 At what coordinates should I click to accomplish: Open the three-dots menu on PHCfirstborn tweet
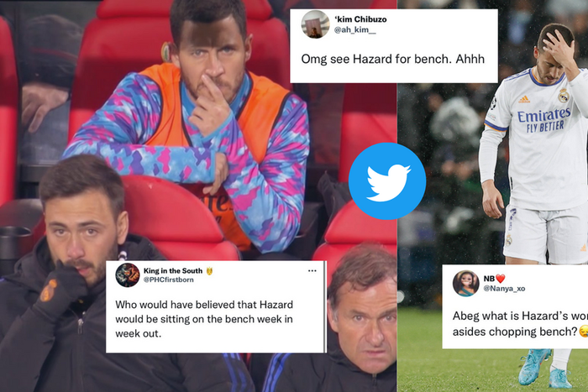tap(312, 271)
